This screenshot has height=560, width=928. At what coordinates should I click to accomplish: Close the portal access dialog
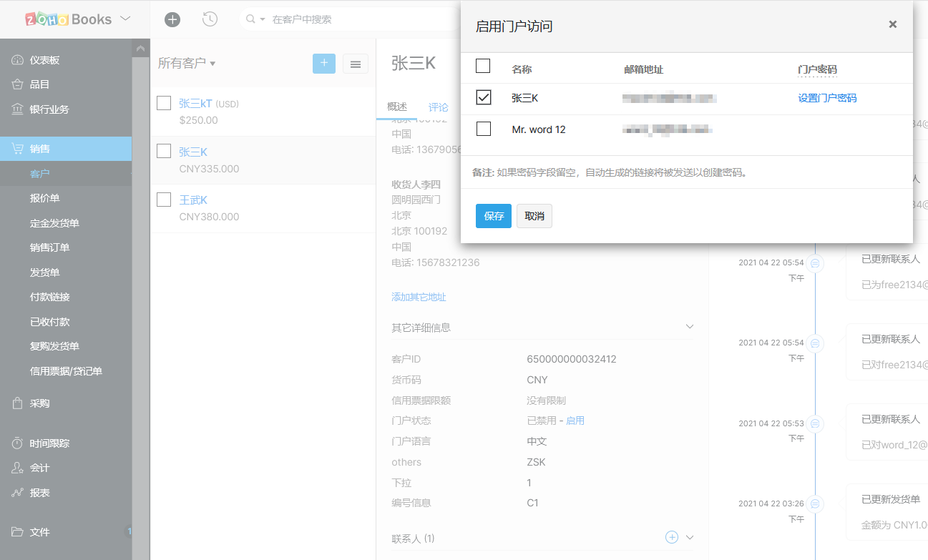(x=892, y=24)
